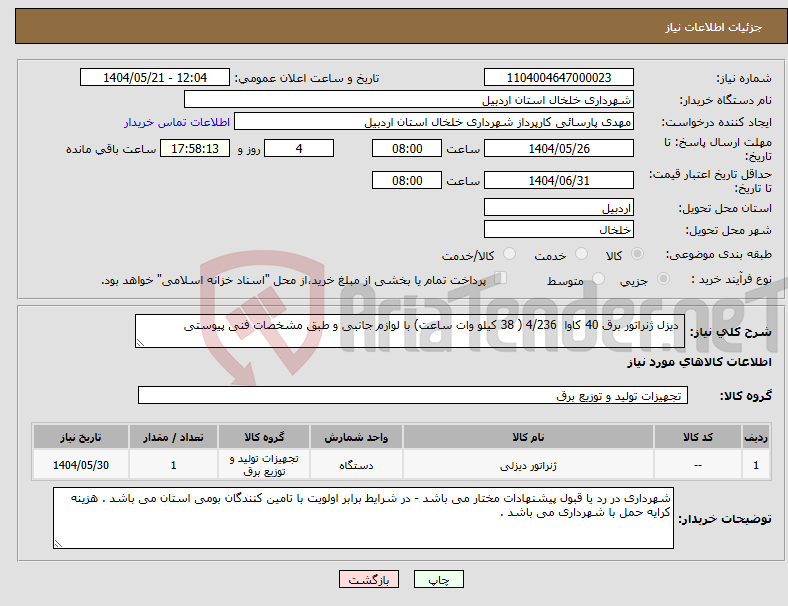Viewport: 788px width, 606px height.
Task: Click the delivery city field خلخال
Action: (559, 230)
